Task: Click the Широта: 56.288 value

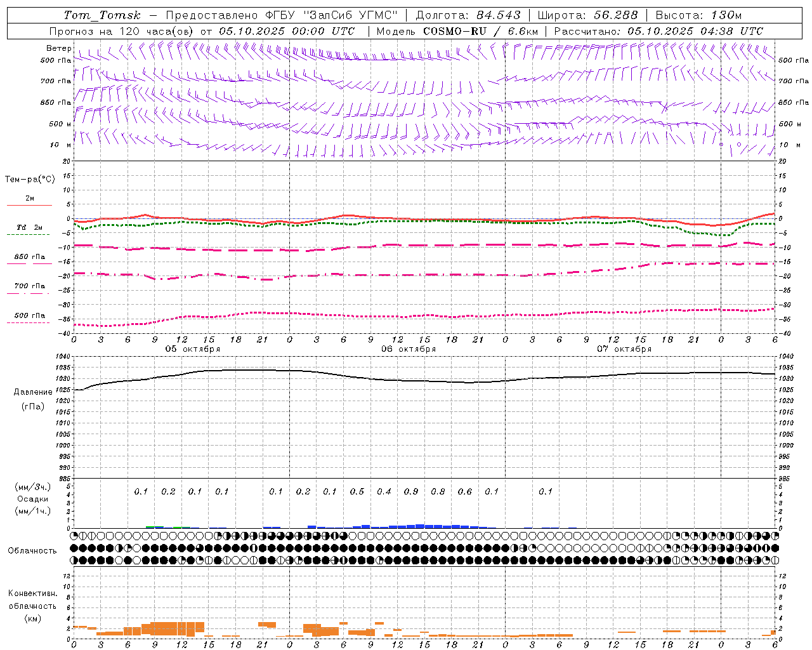Action: [588, 15]
